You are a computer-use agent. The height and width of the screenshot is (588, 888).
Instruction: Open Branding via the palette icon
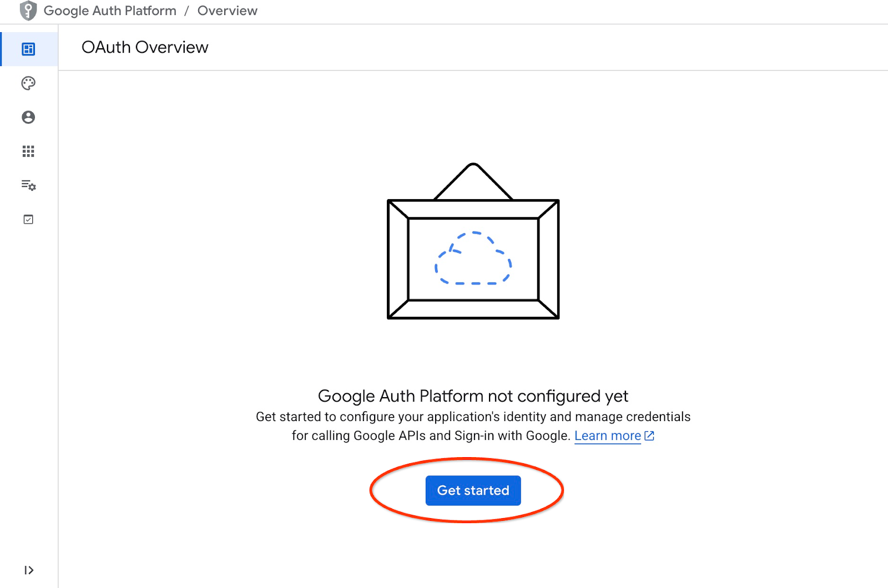[x=28, y=83]
